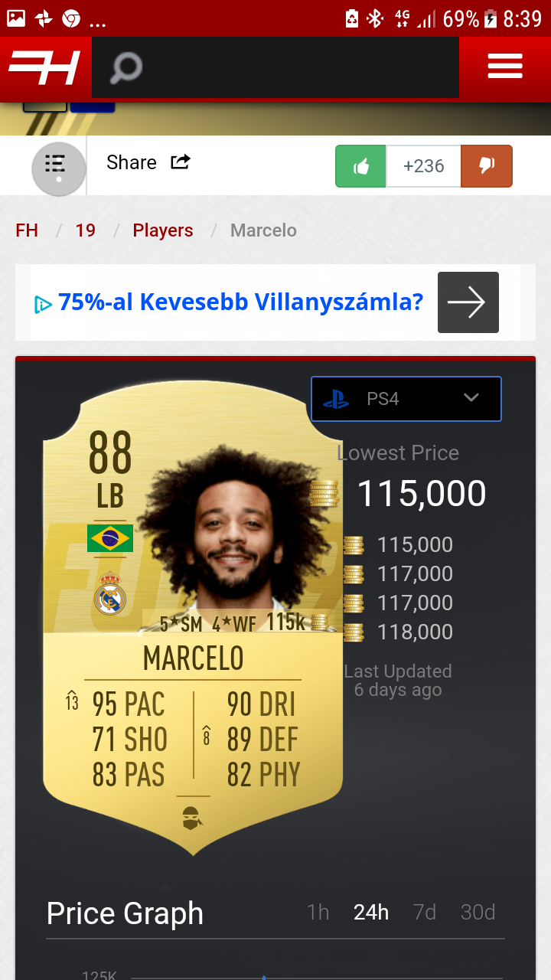Open the Players breadcrumb link
The height and width of the screenshot is (980, 551).
(x=163, y=230)
